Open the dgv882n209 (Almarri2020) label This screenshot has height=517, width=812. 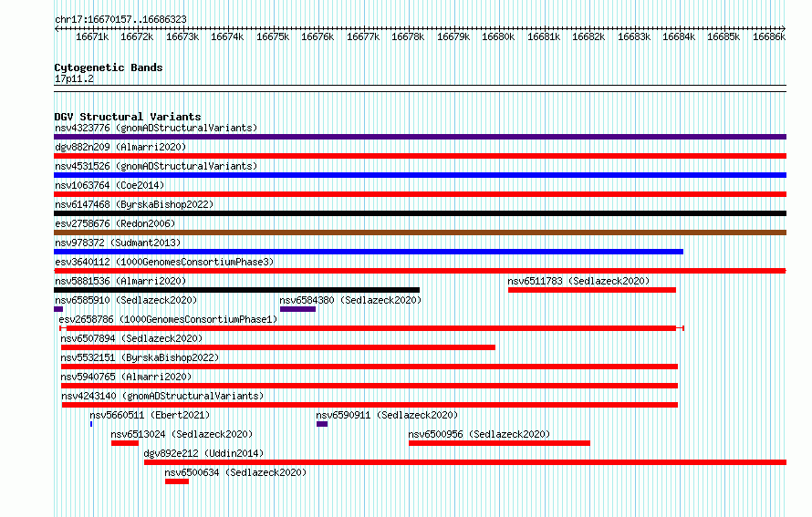[x=120, y=147]
